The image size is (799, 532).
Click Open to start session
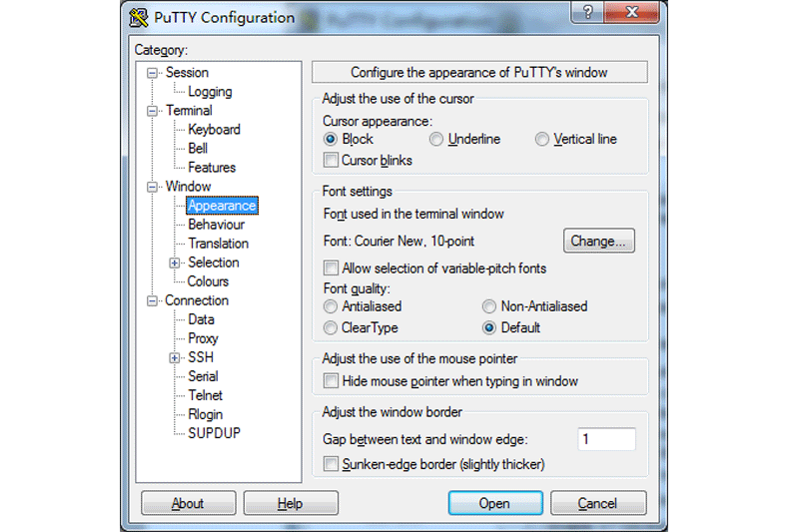coord(495,503)
